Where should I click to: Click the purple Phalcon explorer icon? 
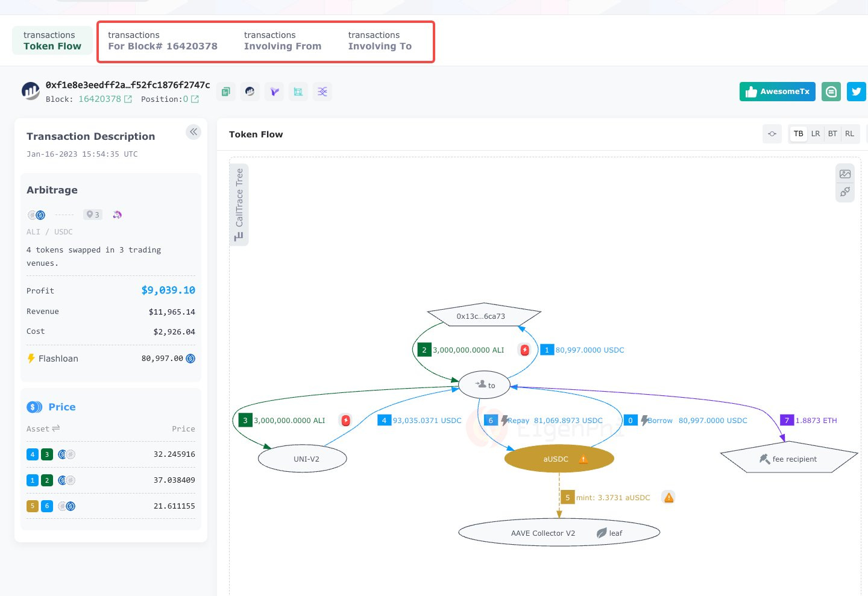pos(274,92)
